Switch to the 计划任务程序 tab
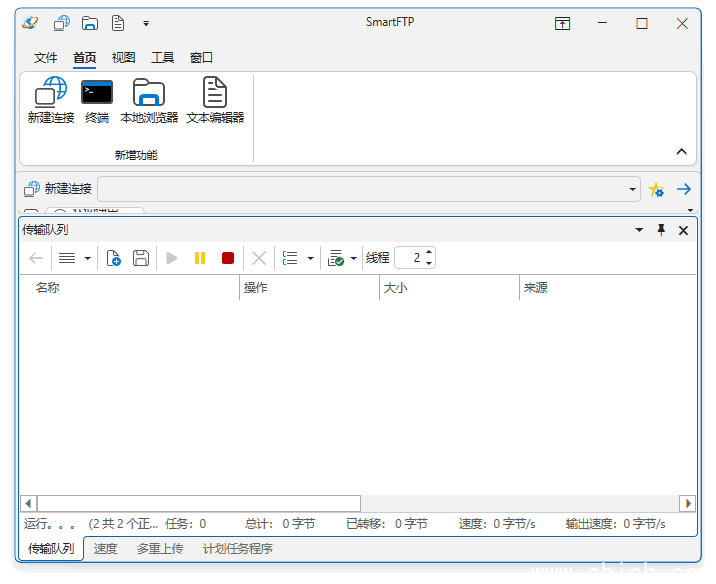716x584 pixels. point(238,549)
